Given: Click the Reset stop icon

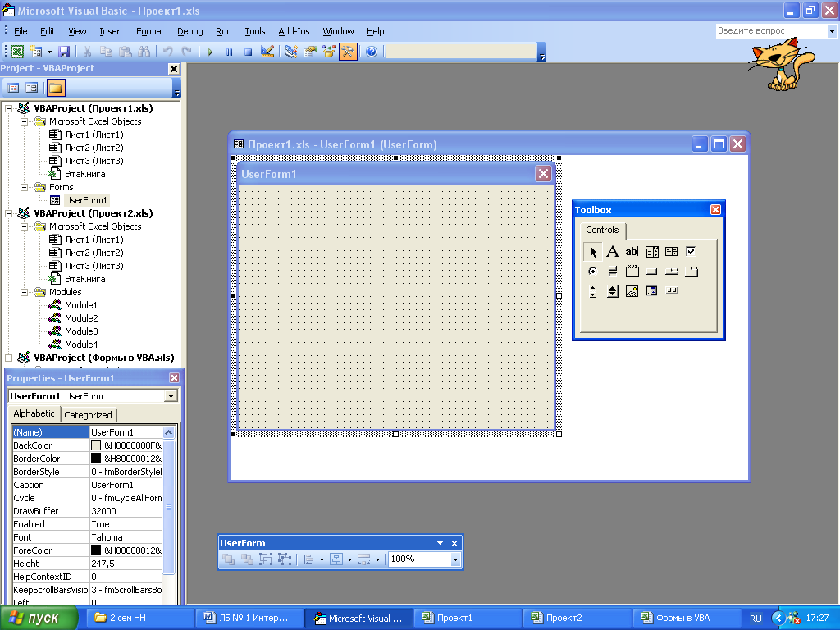Looking at the screenshot, I should 248,52.
